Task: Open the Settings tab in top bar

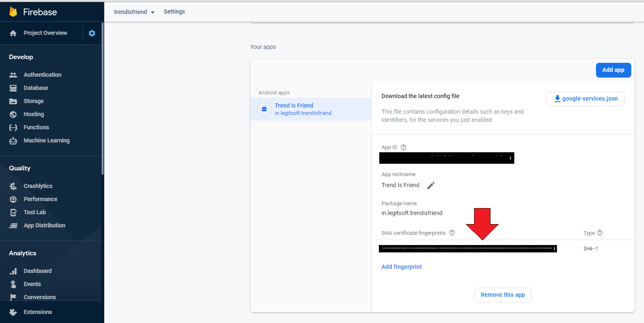Action: [x=174, y=11]
